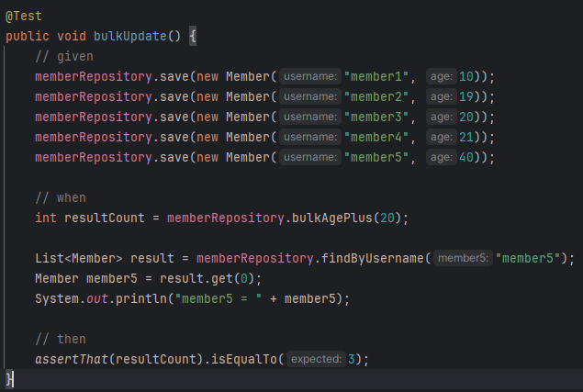Click memberRepository on the member2 line
Viewport: 583px width, 392px height.
tap(94, 96)
